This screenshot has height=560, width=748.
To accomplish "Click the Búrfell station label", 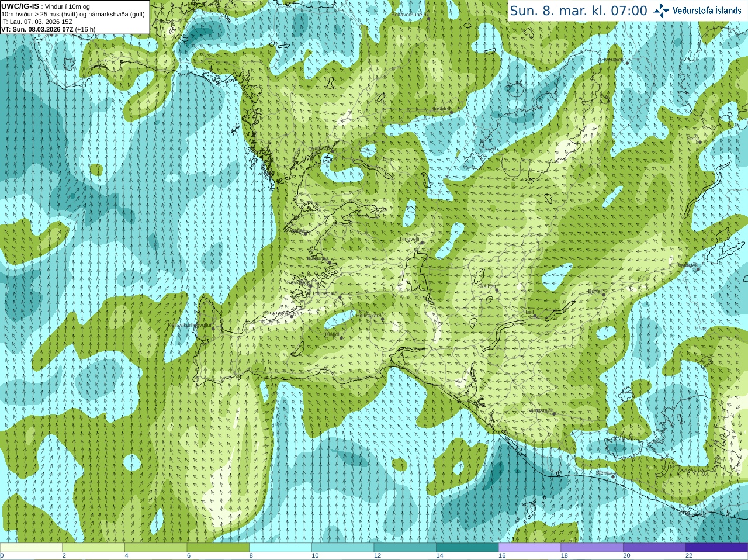I will click(595, 291).
